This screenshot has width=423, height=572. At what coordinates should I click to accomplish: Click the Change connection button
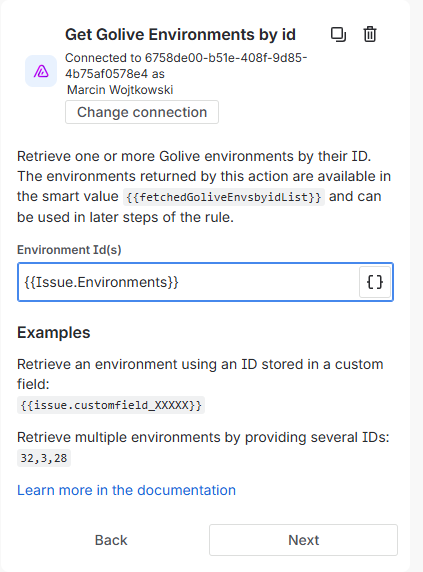[142, 112]
